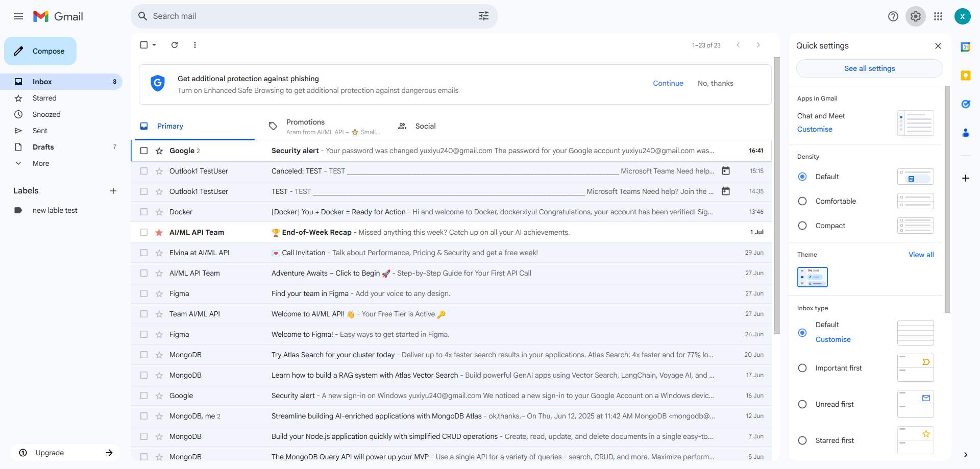Refresh the inbox
The height and width of the screenshot is (469, 980).
(175, 45)
